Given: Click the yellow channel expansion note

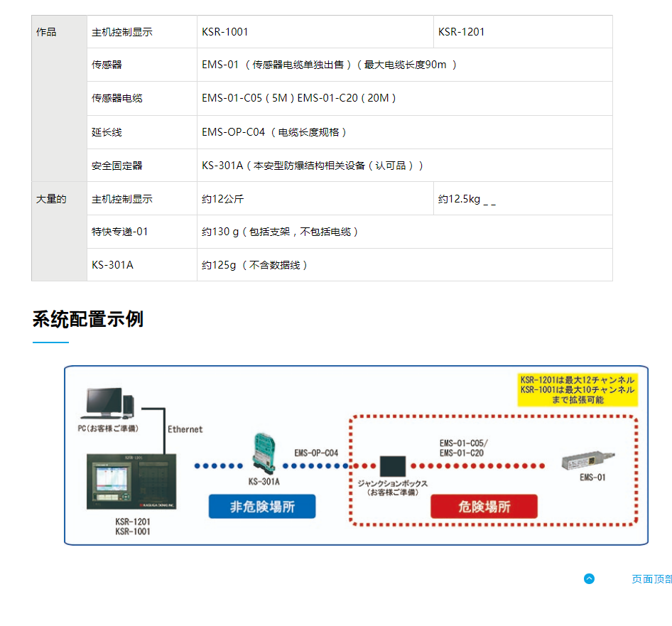Looking at the screenshot, I should coord(578,389).
